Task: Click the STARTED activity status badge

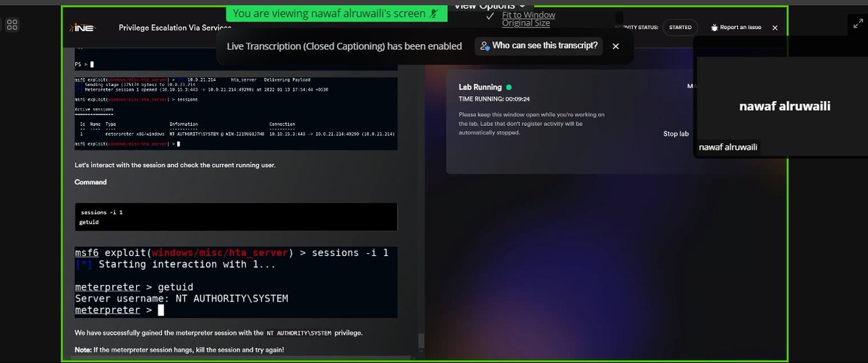Action: click(x=680, y=27)
